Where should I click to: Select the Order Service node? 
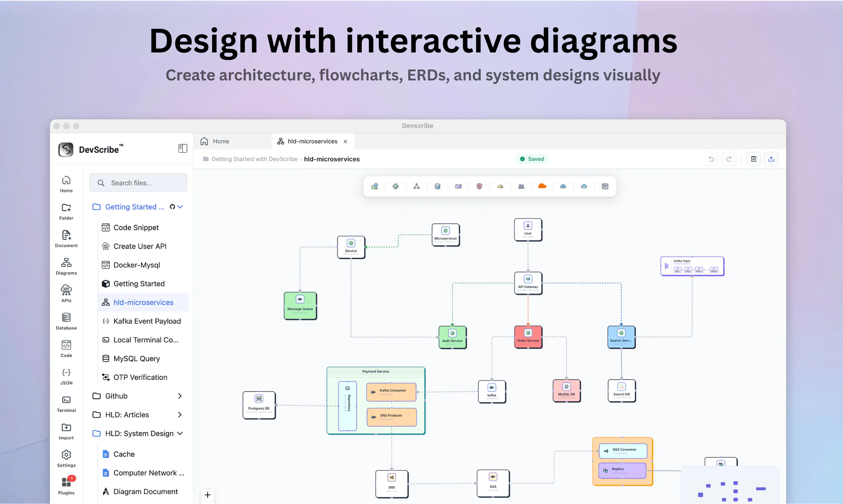coord(528,337)
